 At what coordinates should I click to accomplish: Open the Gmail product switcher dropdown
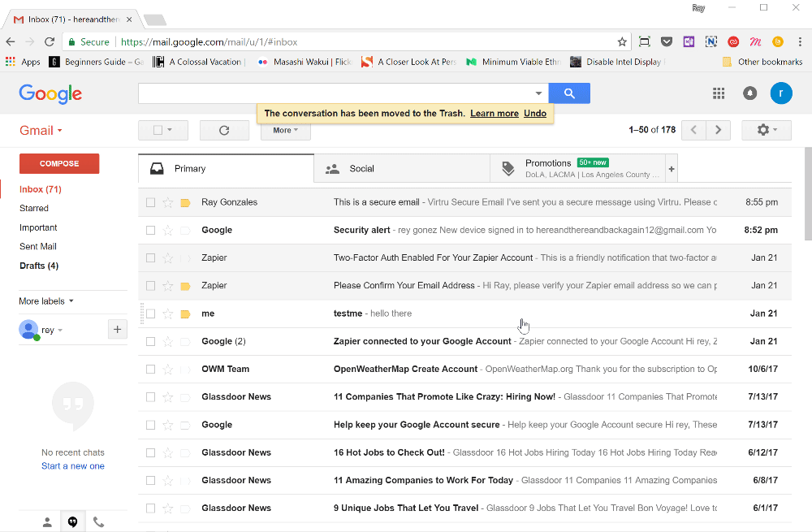click(41, 131)
